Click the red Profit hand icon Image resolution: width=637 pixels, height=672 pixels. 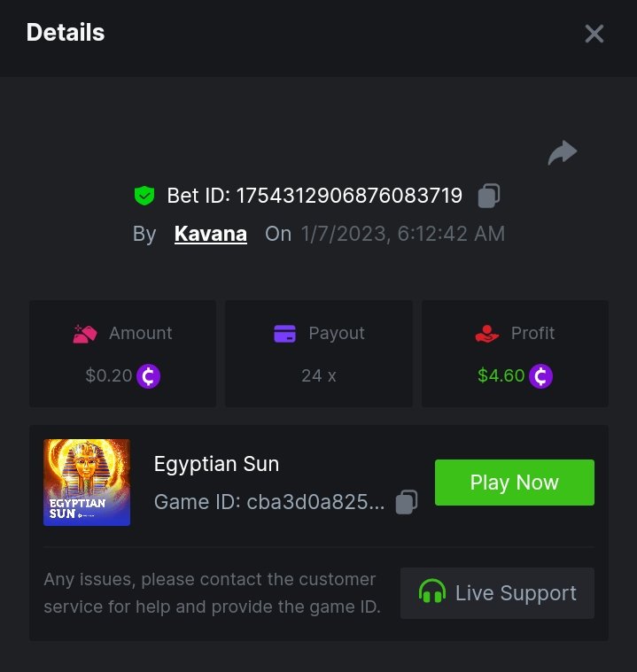[486, 334]
